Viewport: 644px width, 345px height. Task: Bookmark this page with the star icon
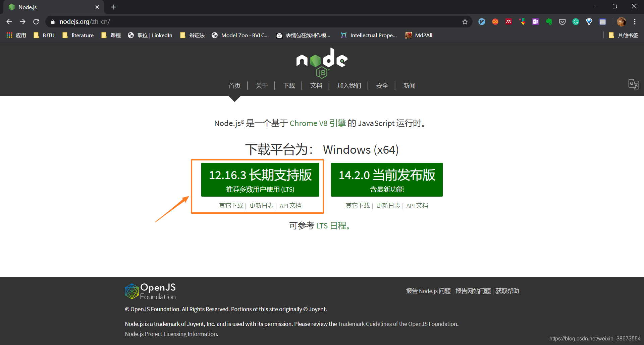point(465,22)
